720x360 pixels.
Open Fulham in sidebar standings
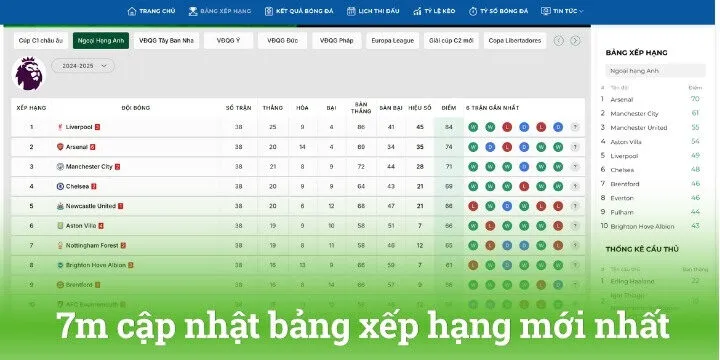[x=622, y=212]
